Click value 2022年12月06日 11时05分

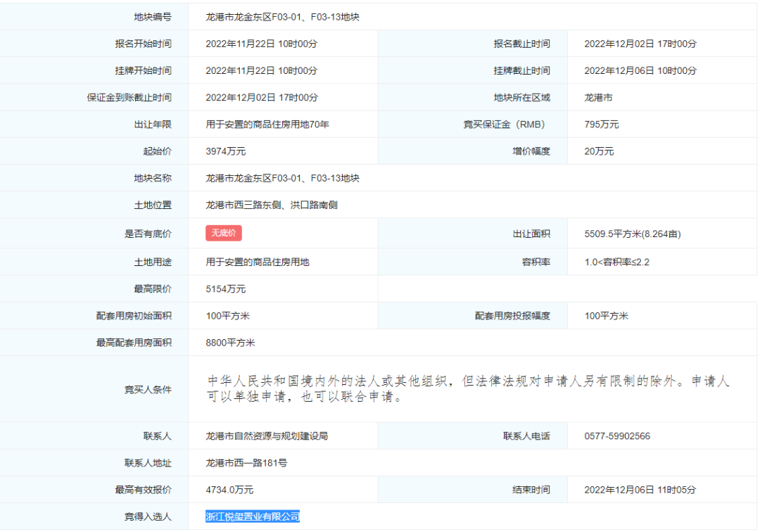[640, 490]
